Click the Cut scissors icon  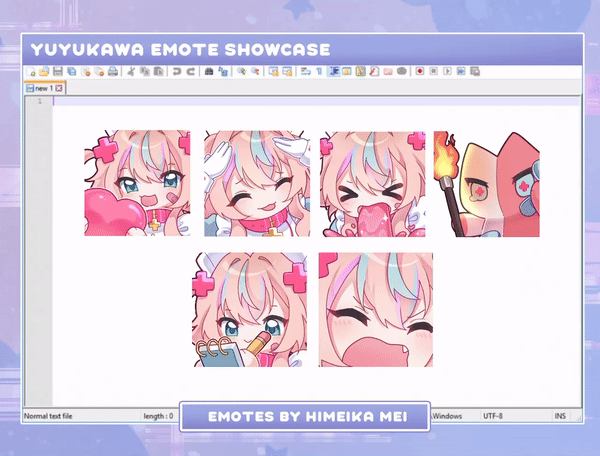[x=132, y=72]
